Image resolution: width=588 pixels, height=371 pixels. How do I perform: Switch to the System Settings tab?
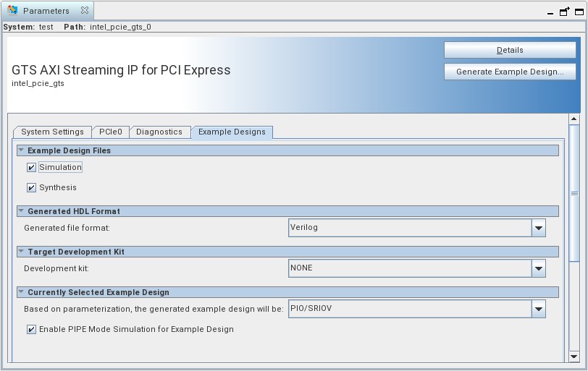tap(52, 132)
